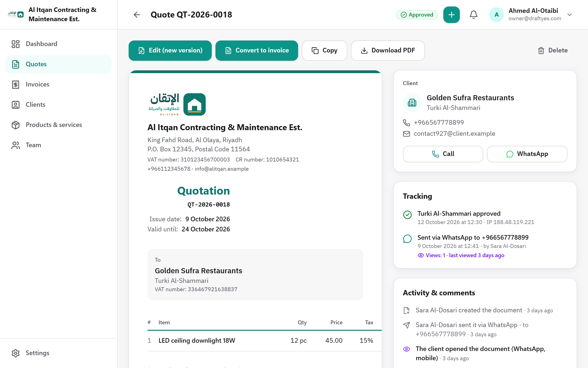Select Quotes in the sidebar
The height and width of the screenshot is (368, 588).
pyautogui.click(x=59, y=64)
